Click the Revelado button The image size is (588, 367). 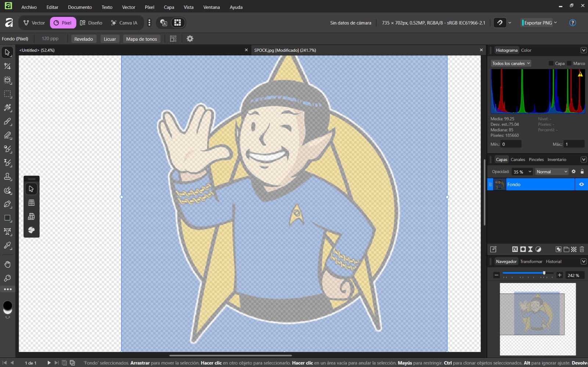[83, 39]
